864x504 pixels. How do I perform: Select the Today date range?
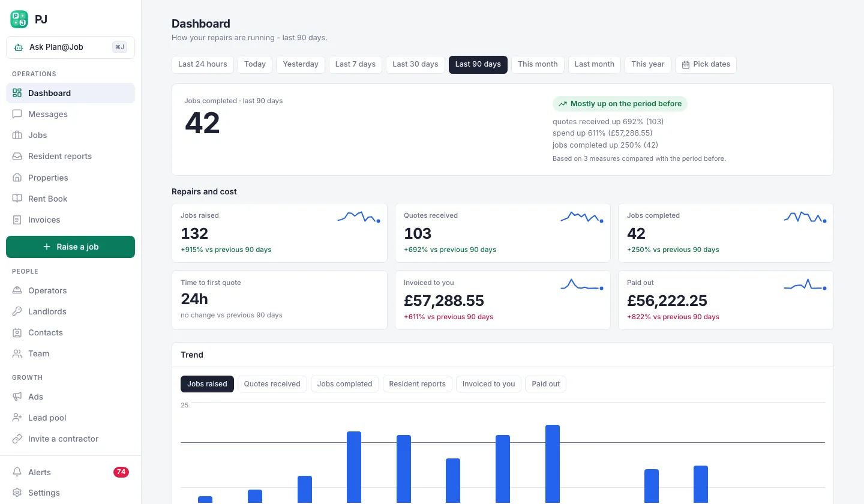click(255, 65)
